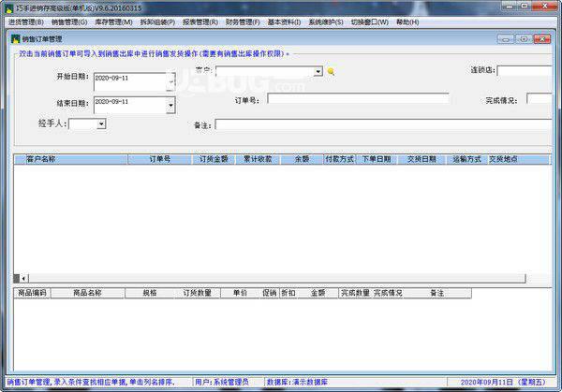Click the order grid left scroll arrow
Viewport: 562px width, 392px height.
23,278
